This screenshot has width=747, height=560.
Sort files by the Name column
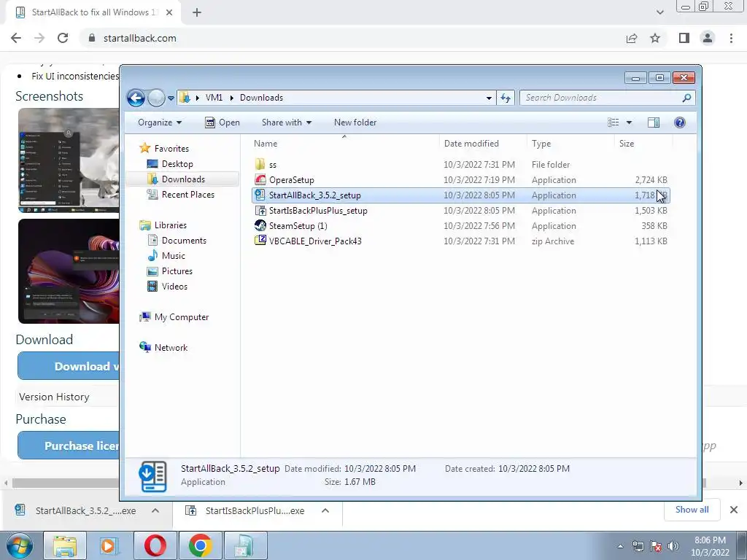345,144
